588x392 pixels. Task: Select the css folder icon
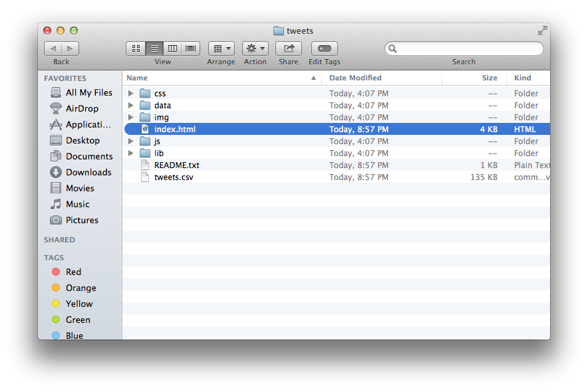(x=145, y=93)
